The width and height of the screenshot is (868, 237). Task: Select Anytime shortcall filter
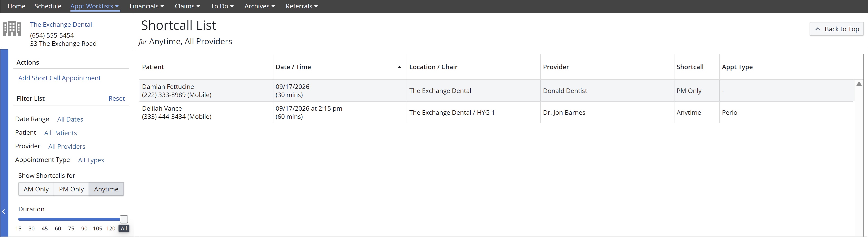click(106, 189)
